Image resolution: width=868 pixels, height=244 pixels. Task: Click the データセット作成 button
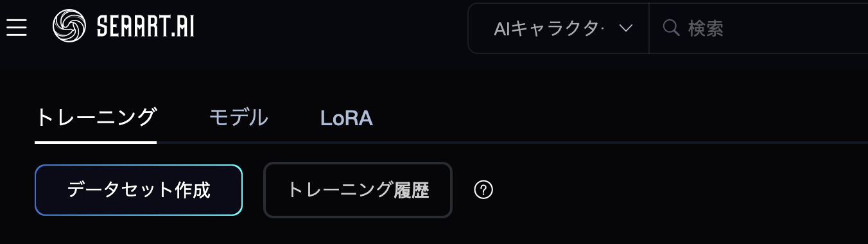click(139, 190)
